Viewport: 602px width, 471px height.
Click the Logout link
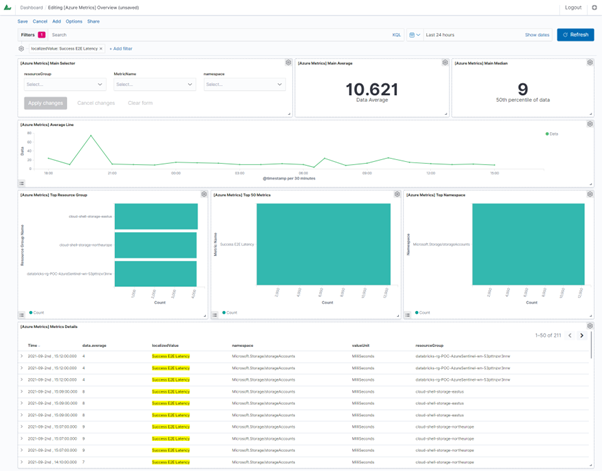pyautogui.click(x=573, y=7)
